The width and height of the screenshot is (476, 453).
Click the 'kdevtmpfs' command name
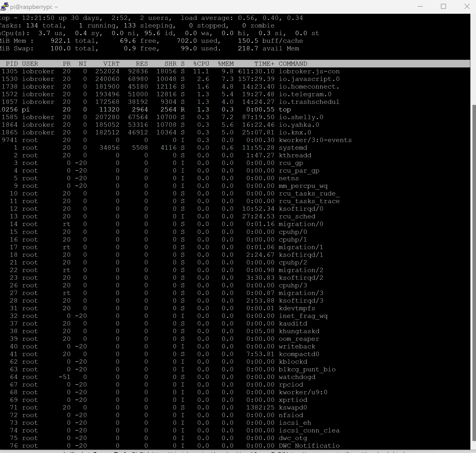pos(297,308)
